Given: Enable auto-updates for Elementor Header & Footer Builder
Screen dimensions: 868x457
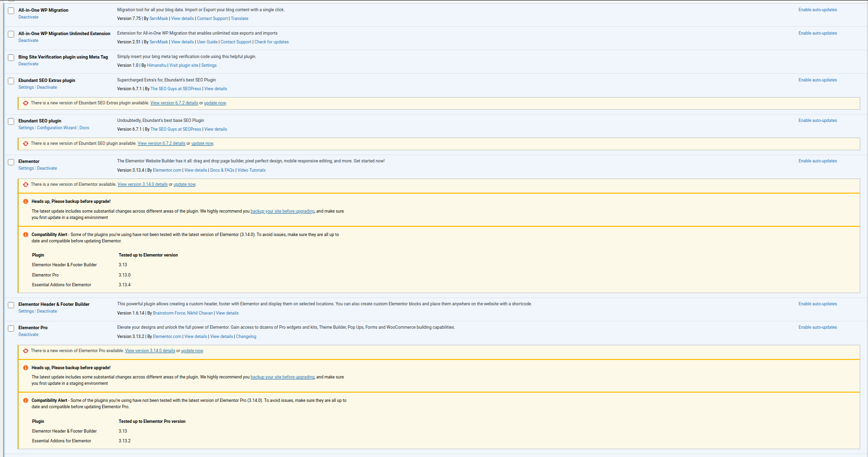Looking at the screenshot, I should 817,304.
